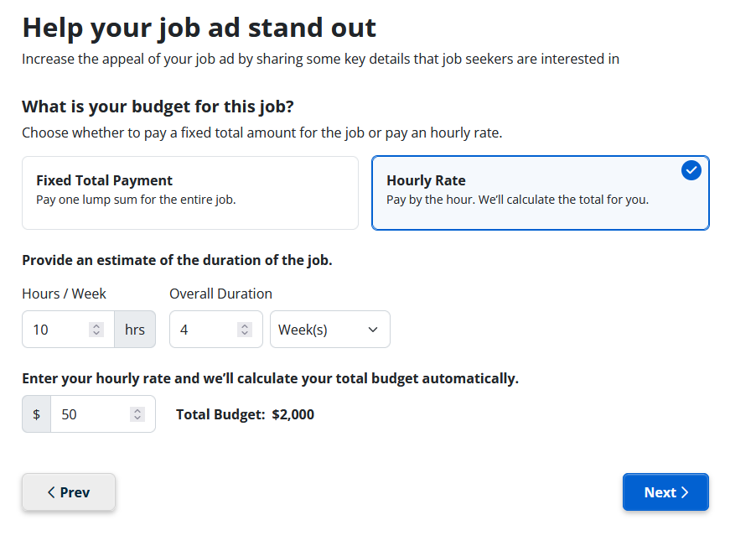This screenshot has width=756, height=546.
Task: Click 'Provide an estimate of the duration' text
Action: pyautogui.click(x=177, y=261)
